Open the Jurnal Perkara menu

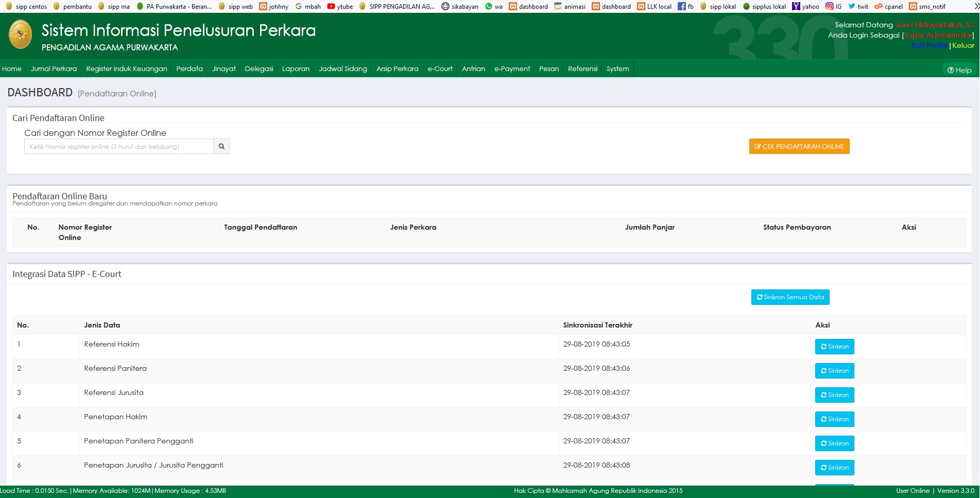pos(54,68)
